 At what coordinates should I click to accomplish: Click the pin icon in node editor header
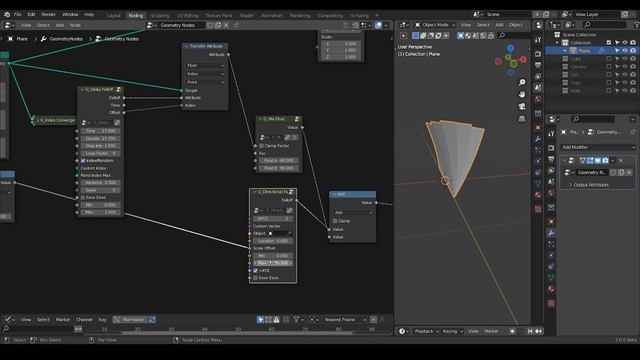pos(236,25)
